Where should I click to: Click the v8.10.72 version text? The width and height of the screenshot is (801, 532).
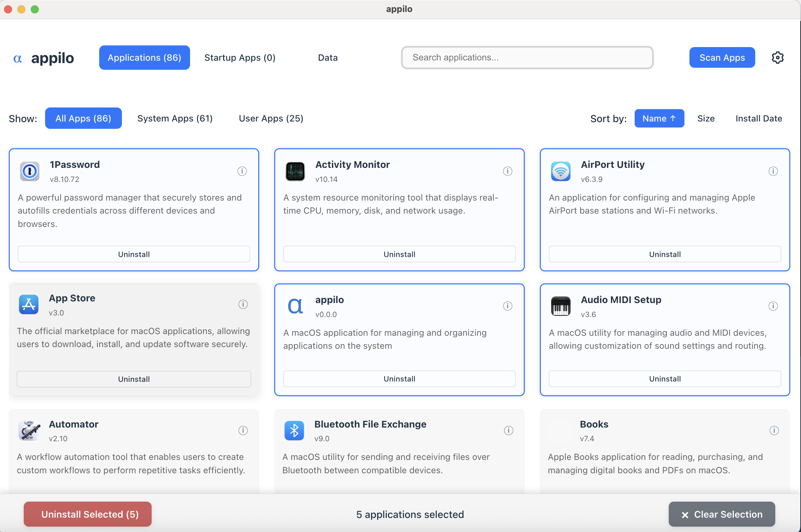click(x=64, y=179)
